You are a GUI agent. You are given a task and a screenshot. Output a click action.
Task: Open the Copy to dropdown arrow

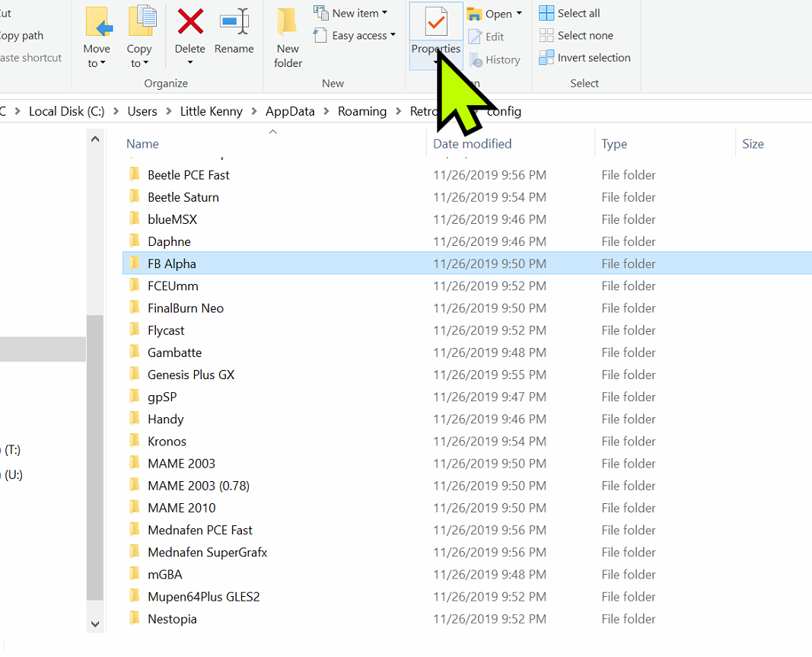tap(146, 62)
